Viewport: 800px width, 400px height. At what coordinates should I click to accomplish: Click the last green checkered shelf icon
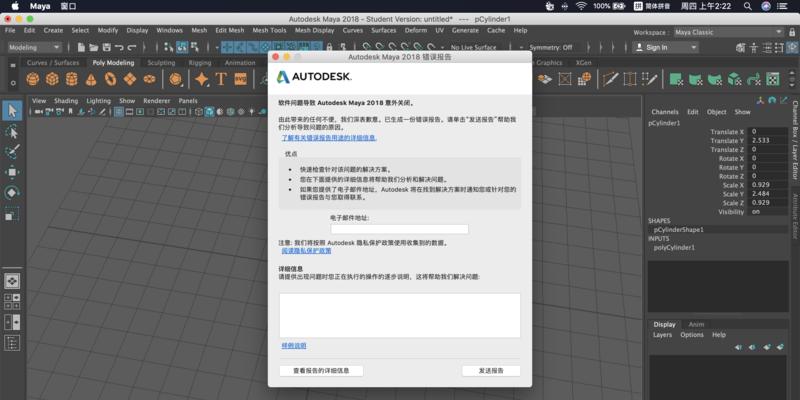click(x=773, y=79)
